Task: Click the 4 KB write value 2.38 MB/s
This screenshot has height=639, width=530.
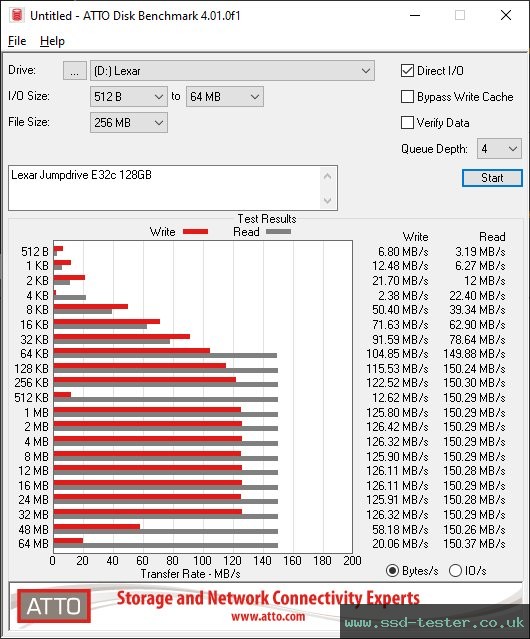Action: click(403, 295)
